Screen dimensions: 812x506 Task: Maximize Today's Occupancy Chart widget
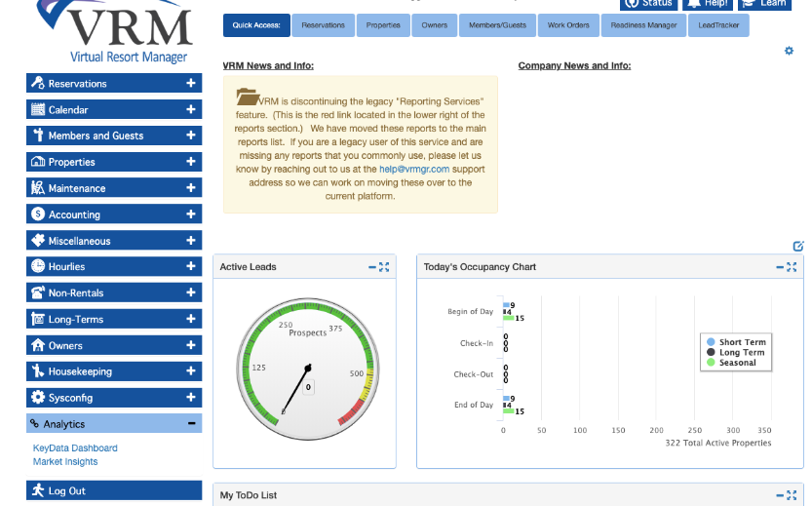click(792, 267)
